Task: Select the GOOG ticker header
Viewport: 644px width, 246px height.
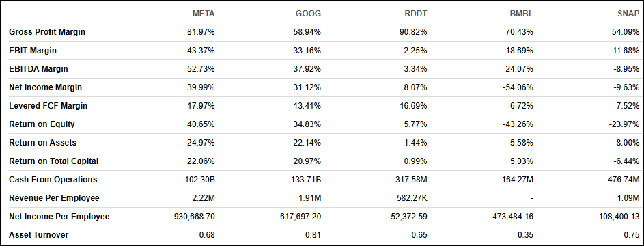Action: point(308,14)
